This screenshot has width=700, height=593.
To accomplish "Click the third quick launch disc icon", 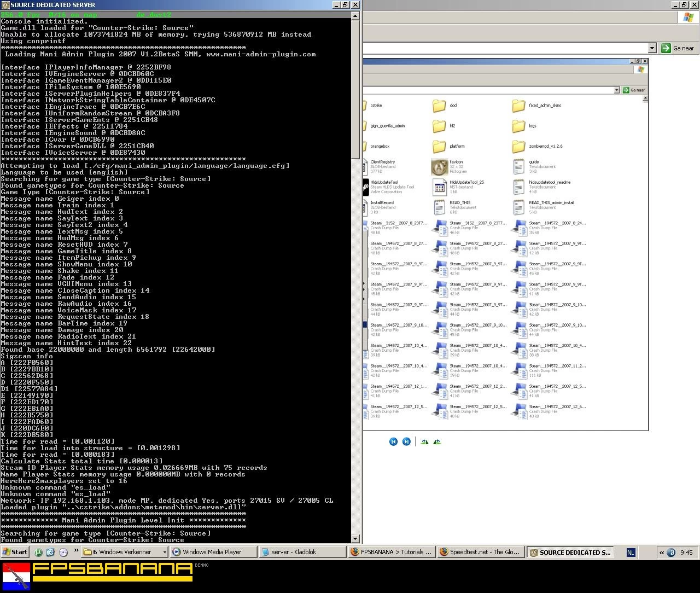I will point(63,552).
